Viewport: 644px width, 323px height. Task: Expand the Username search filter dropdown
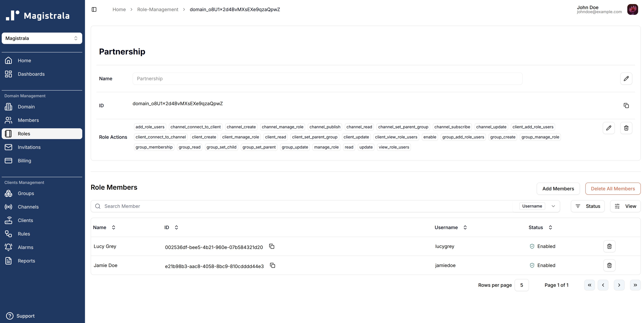(x=553, y=206)
